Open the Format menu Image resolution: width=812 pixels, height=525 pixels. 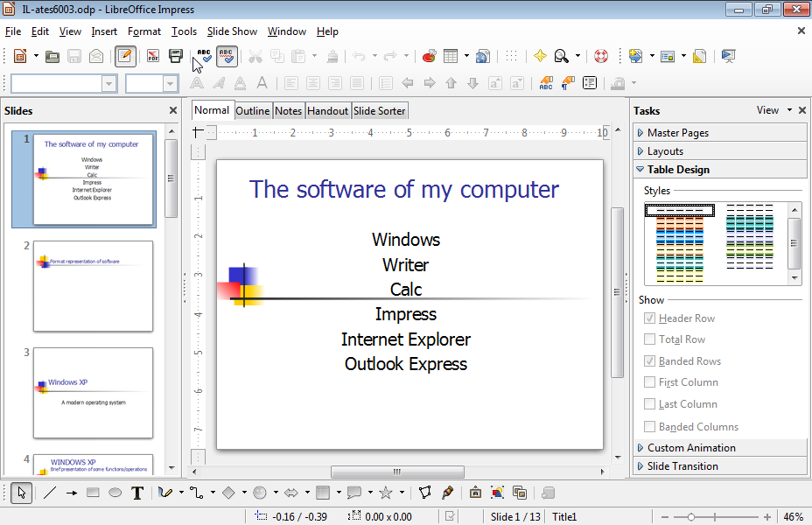pos(144,31)
